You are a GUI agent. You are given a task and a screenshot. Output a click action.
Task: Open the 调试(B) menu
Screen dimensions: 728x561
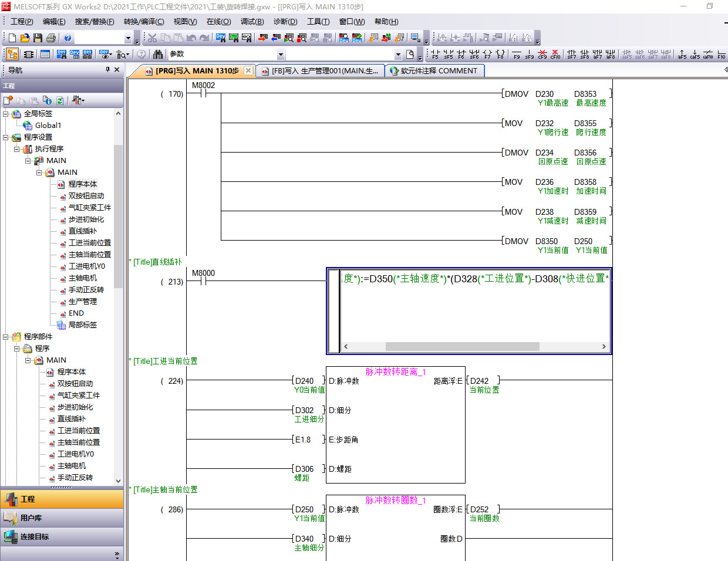pyautogui.click(x=252, y=22)
